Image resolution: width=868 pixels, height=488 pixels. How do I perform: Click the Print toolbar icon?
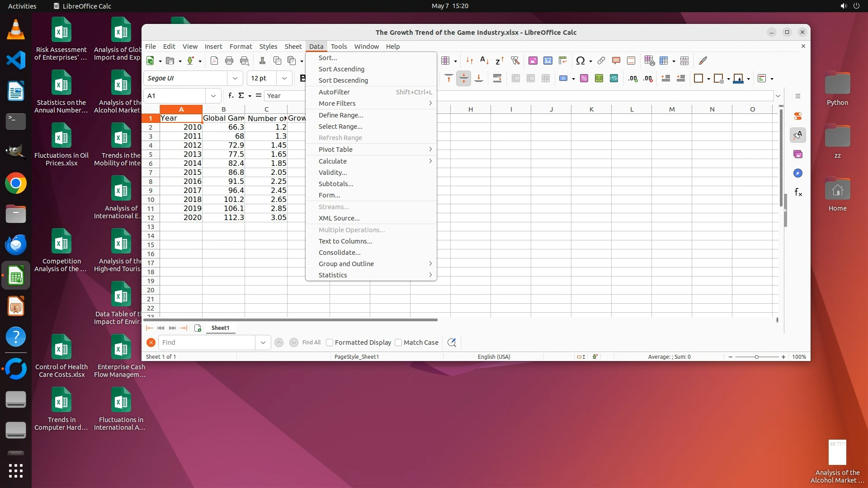(x=229, y=61)
